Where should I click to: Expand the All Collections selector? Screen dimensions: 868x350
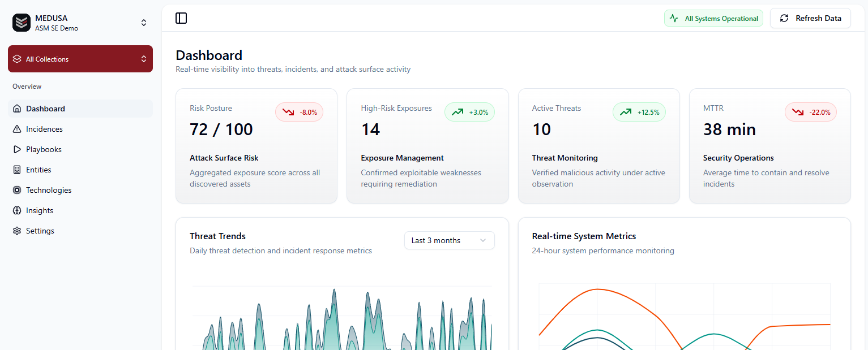(80, 59)
